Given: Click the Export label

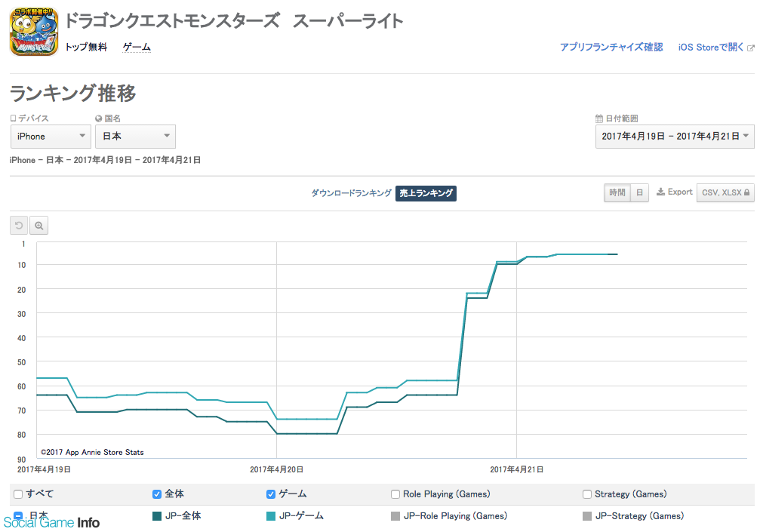Looking at the screenshot, I should [x=680, y=192].
